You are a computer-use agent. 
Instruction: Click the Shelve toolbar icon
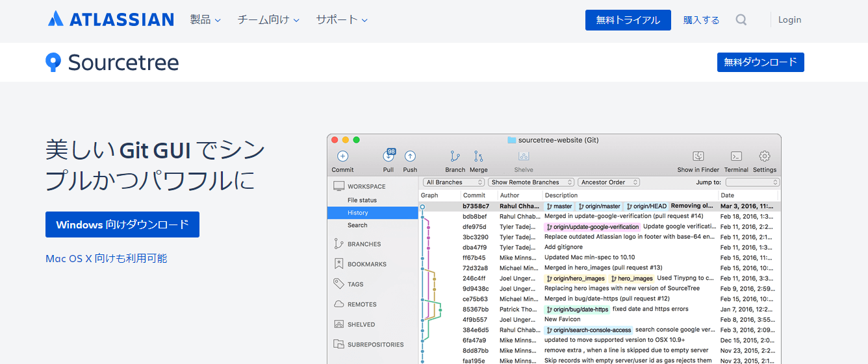(524, 156)
